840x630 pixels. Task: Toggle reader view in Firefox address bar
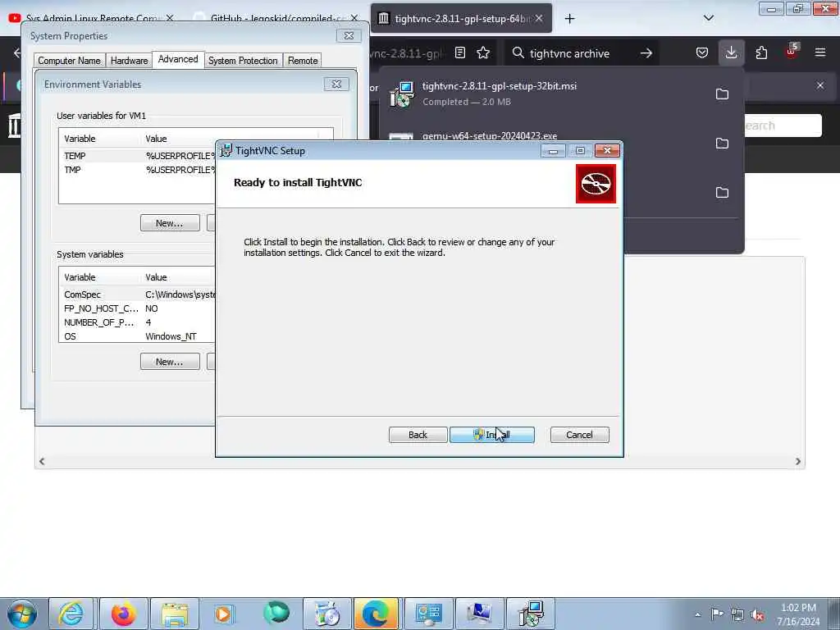[x=459, y=52]
